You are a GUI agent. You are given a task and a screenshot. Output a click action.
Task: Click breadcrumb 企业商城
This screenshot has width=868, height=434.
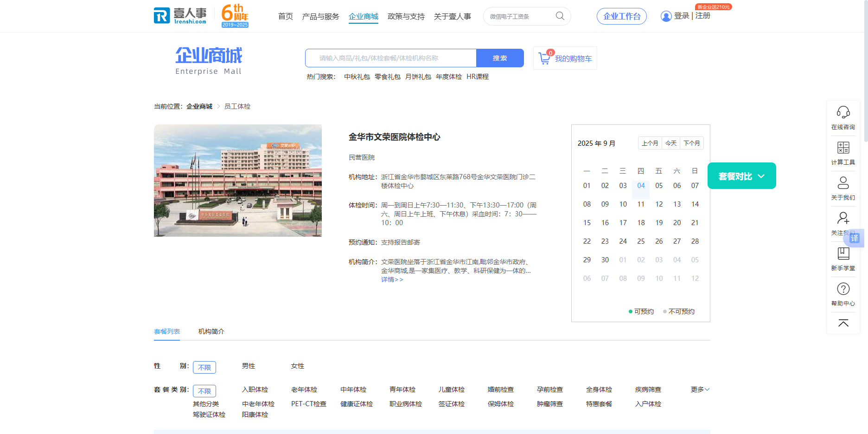click(199, 106)
